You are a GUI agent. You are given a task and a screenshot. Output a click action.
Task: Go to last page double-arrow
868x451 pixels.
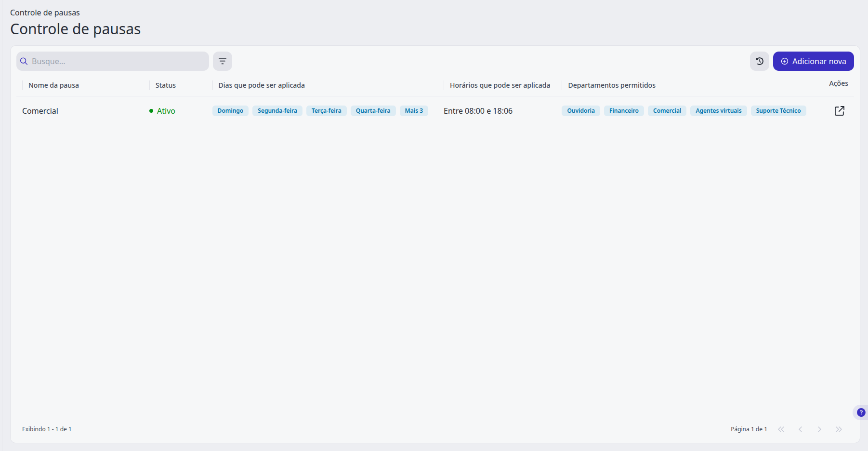[x=839, y=429]
